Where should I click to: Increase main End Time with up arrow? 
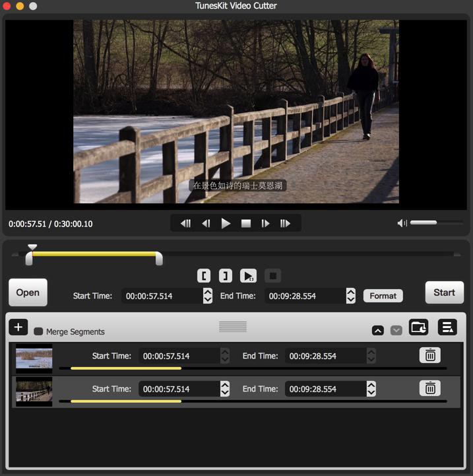[x=351, y=292]
